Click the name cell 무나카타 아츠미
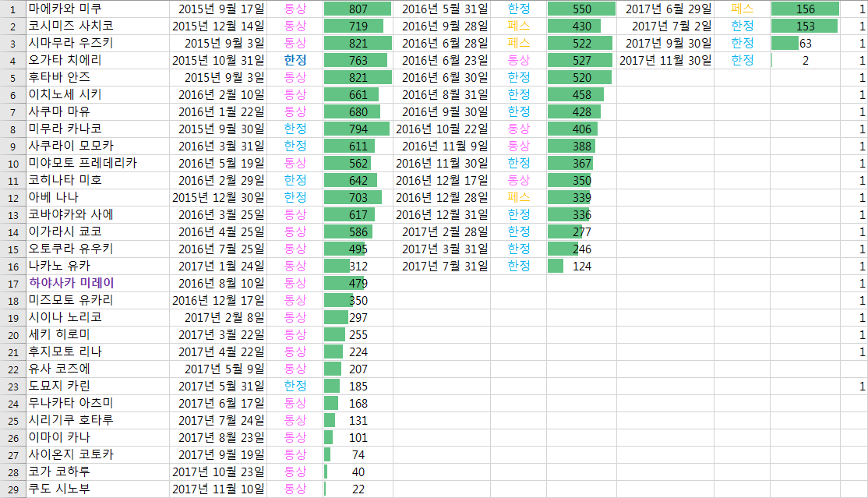This screenshot has height=498, width=868. (97, 404)
